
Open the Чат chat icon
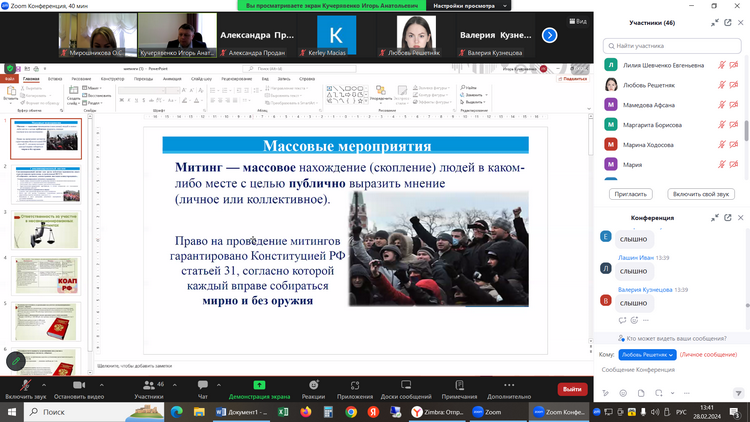(203, 385)
